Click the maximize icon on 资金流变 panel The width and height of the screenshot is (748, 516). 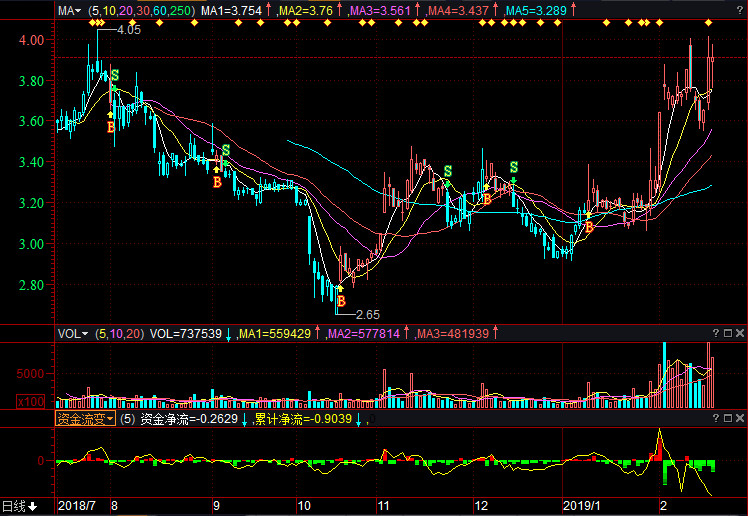[727, 419]
